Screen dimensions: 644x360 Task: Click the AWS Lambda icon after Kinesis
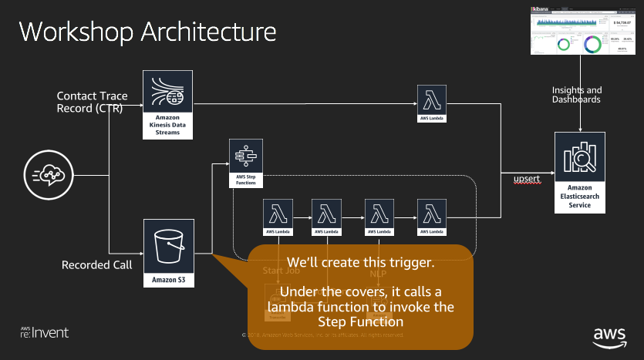(x=432, y=103)
